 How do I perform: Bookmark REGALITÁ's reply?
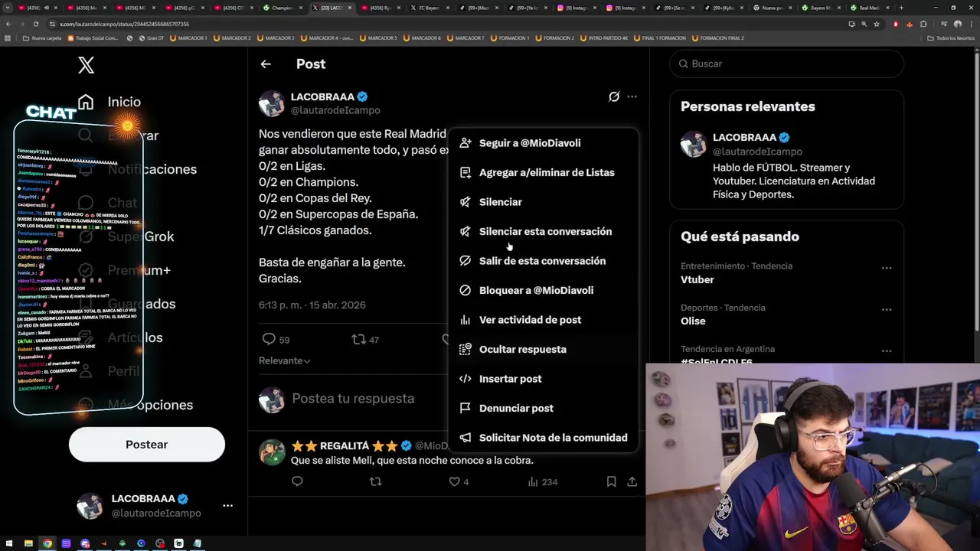611,481
